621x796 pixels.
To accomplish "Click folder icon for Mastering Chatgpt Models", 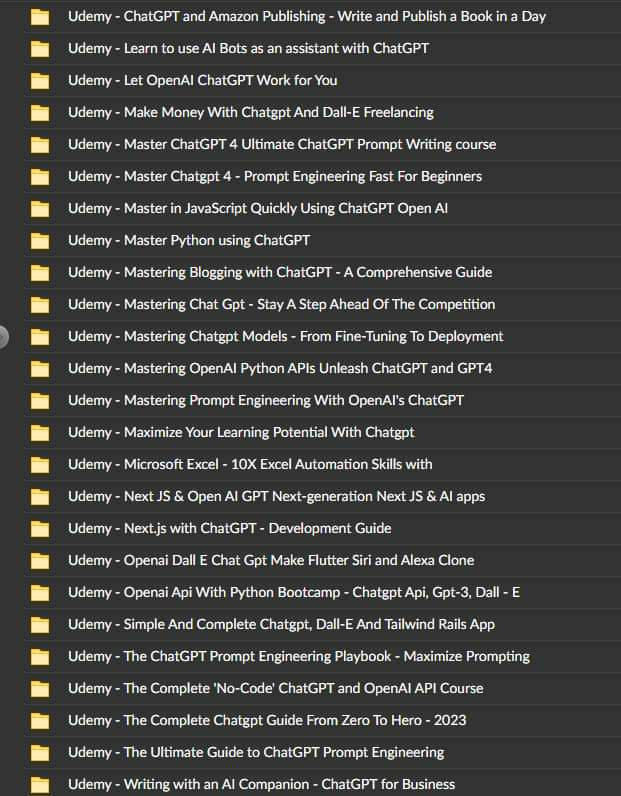I will click(40, 337).
